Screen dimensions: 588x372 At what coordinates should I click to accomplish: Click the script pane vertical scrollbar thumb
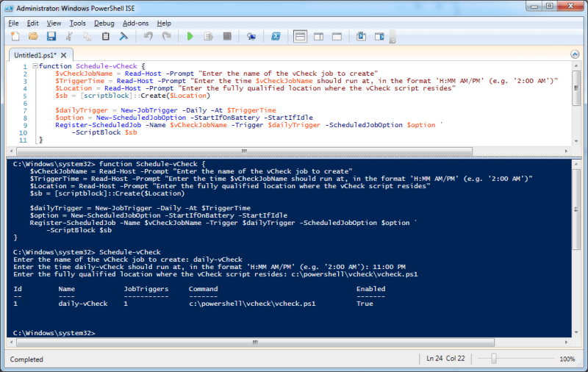[576, 88]
